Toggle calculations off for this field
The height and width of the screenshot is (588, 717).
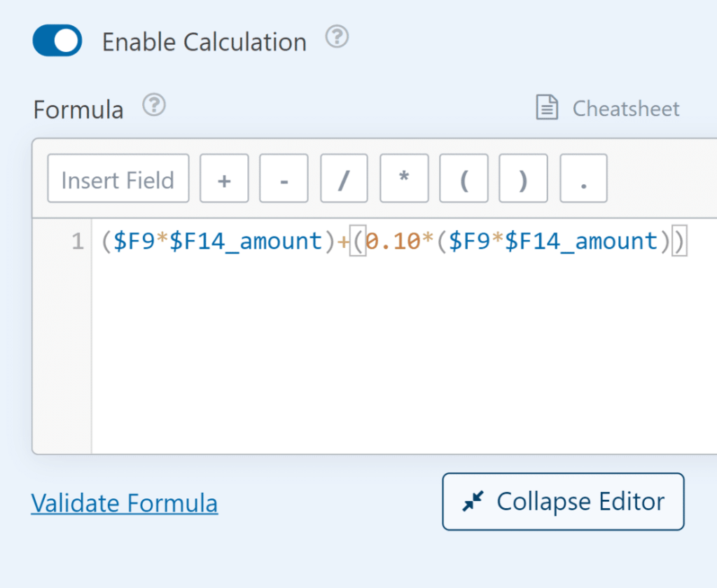pyautogui.click(x=57, y=40)
